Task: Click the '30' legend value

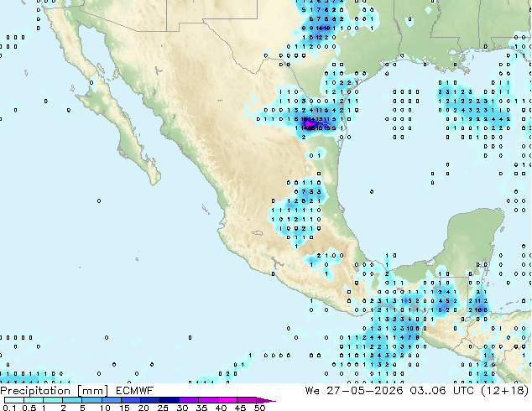Action: [x=182, y=408]
